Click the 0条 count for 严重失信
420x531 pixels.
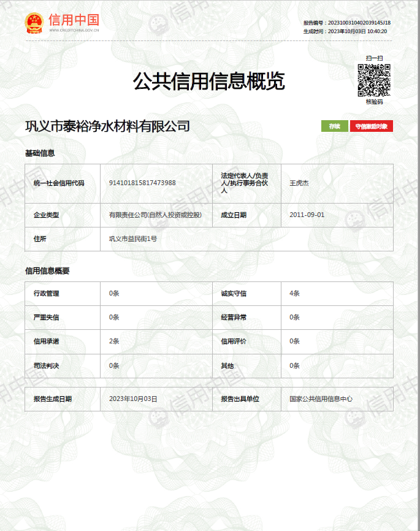114,318
